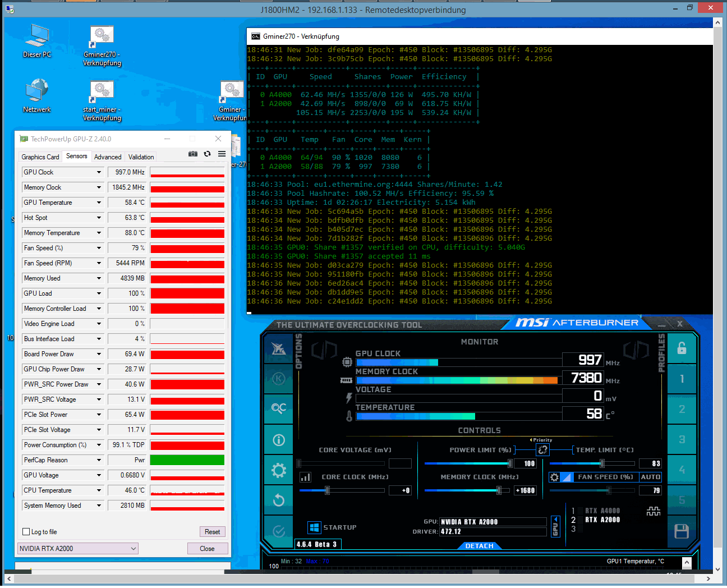Click the Gminer270 console window title bar

pos(480,36)
